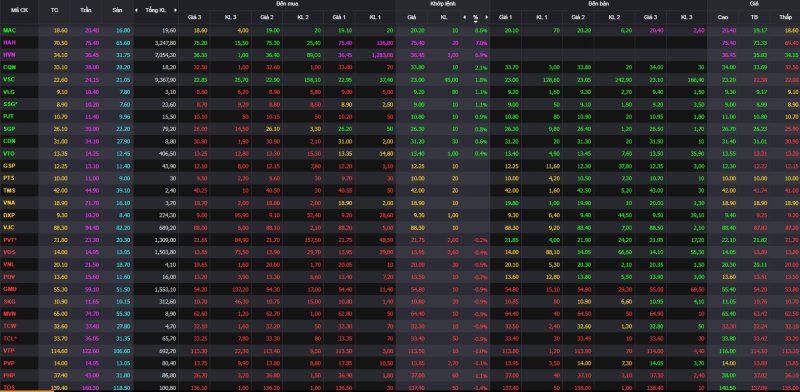
Task: Click the VTP ticker symbol
Action: tap(9, 350)
